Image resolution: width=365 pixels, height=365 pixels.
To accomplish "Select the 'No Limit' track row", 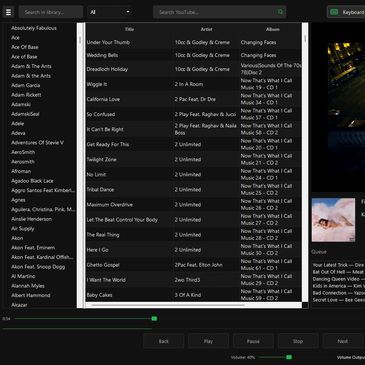I will [x=194, y=174].
